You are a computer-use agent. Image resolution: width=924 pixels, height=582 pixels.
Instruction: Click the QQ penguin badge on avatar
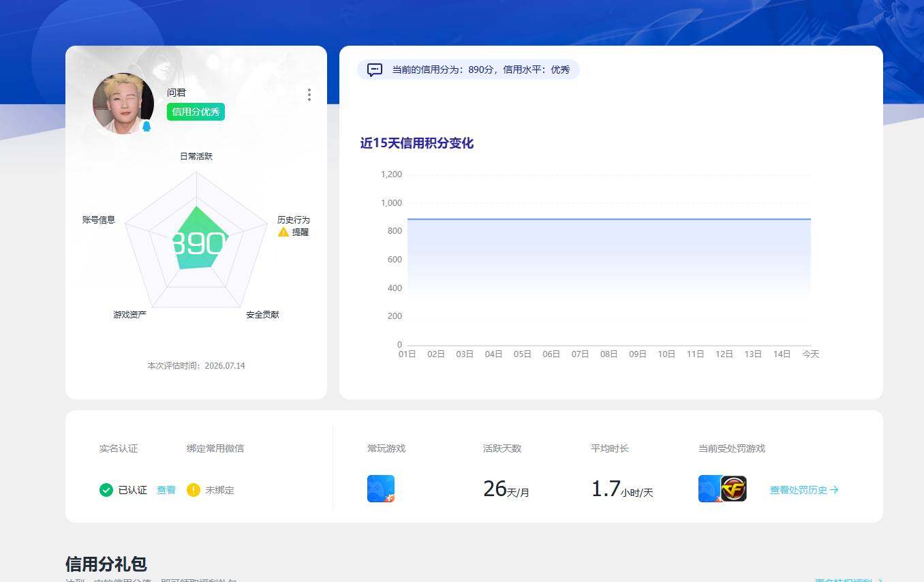tap(146, 126)
